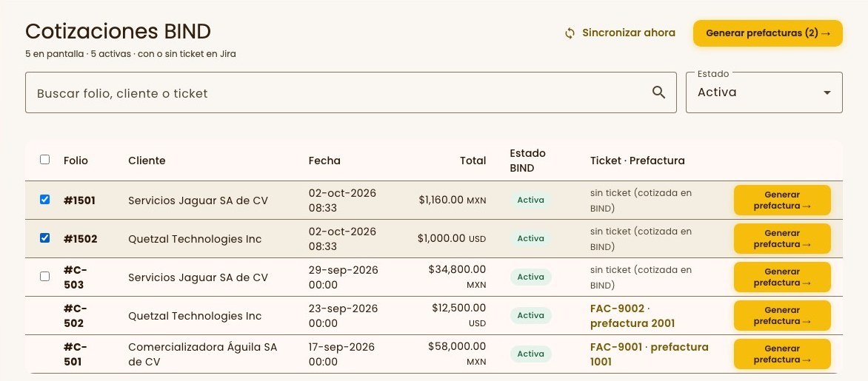
Task: Click the folio #C-503 cell
Action: 76,277
